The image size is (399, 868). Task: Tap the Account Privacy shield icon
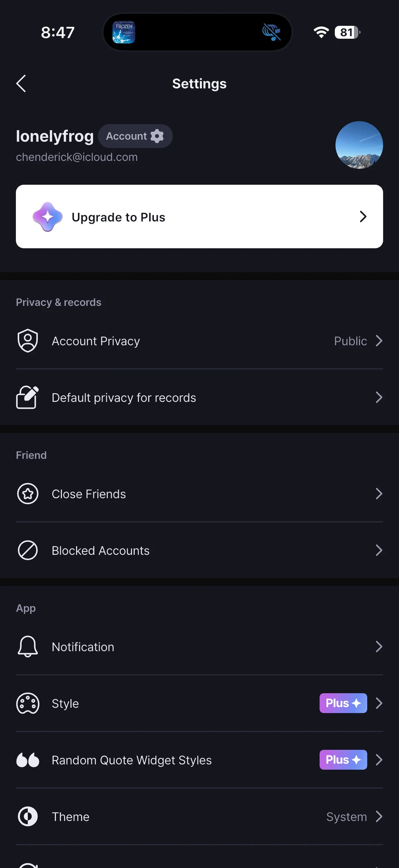[27, 341]
